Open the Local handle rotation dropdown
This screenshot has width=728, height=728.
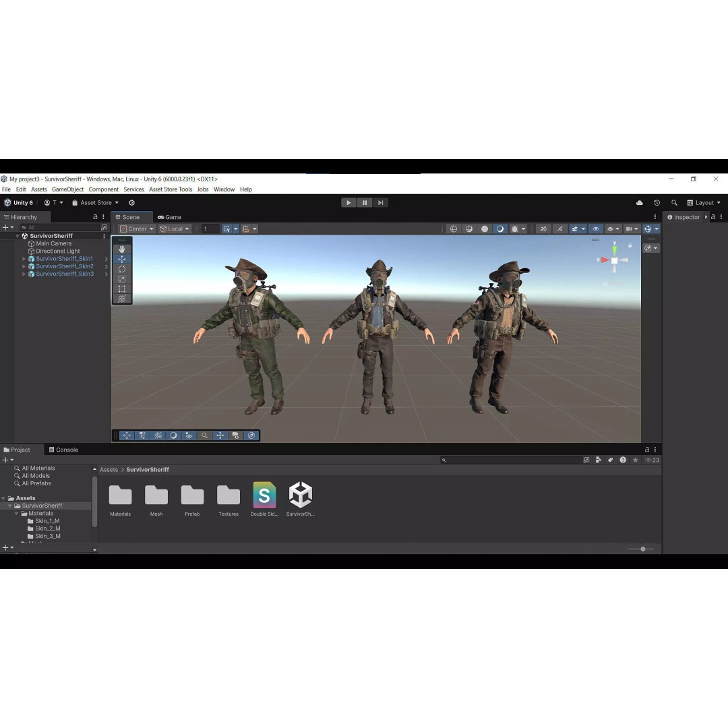(x=174, y=229)
